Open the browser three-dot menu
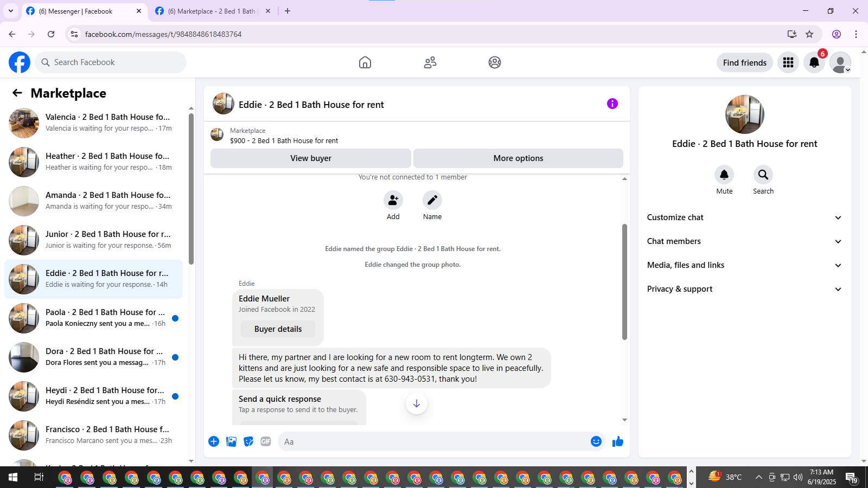The height and width of the screenshot is (488, 868). click(x=856, y=34)
